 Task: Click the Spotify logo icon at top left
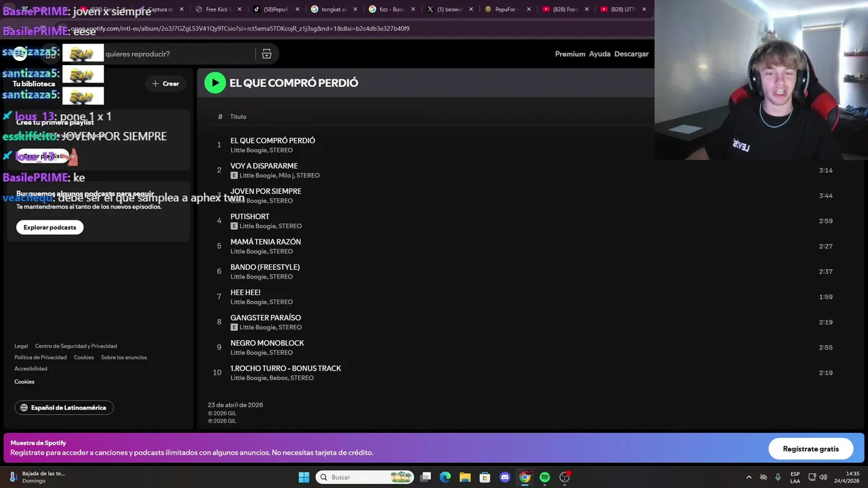click(x=20, y=54)
